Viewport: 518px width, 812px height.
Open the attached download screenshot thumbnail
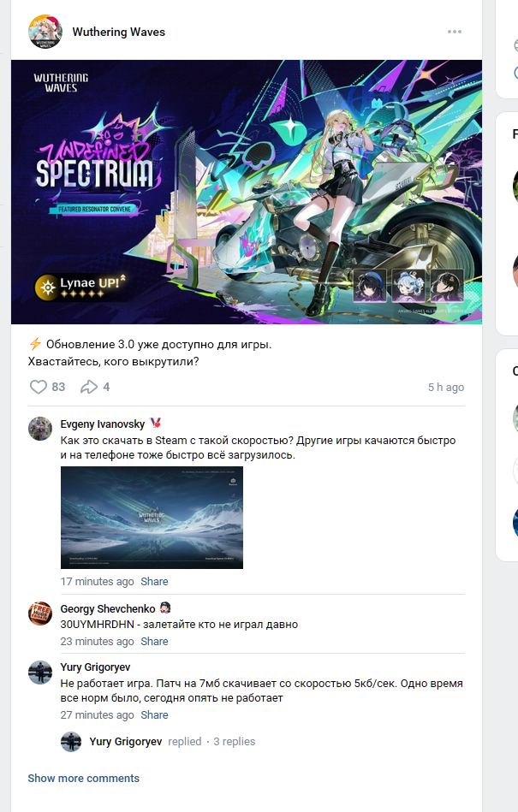coord(152,518)
